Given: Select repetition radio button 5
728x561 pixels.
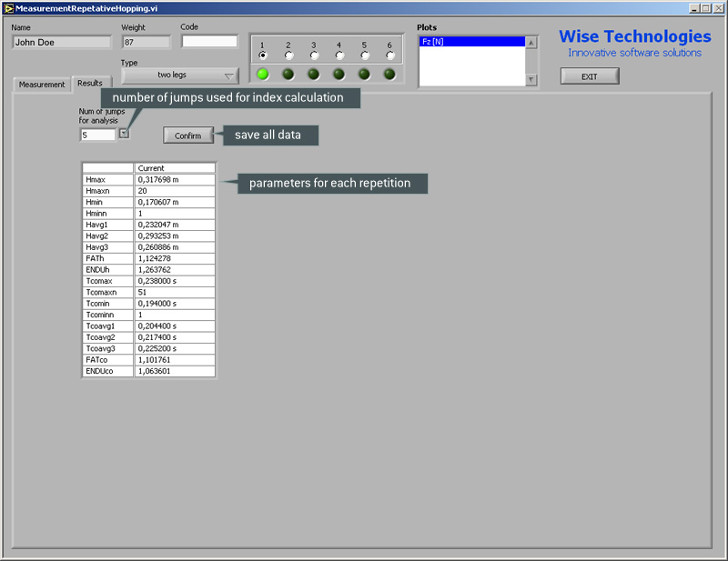Looking at the screenshot, I should (365, 55).
